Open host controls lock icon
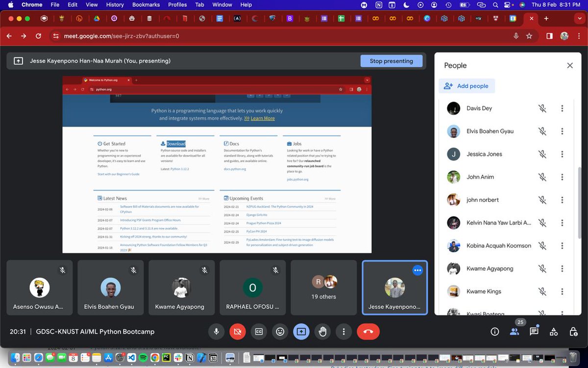Viewport: 588px width, 368px height. (573, 332)
